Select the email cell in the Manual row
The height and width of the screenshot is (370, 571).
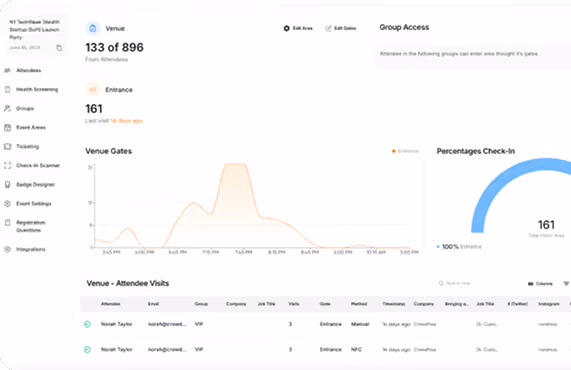[x=167, y=324]
